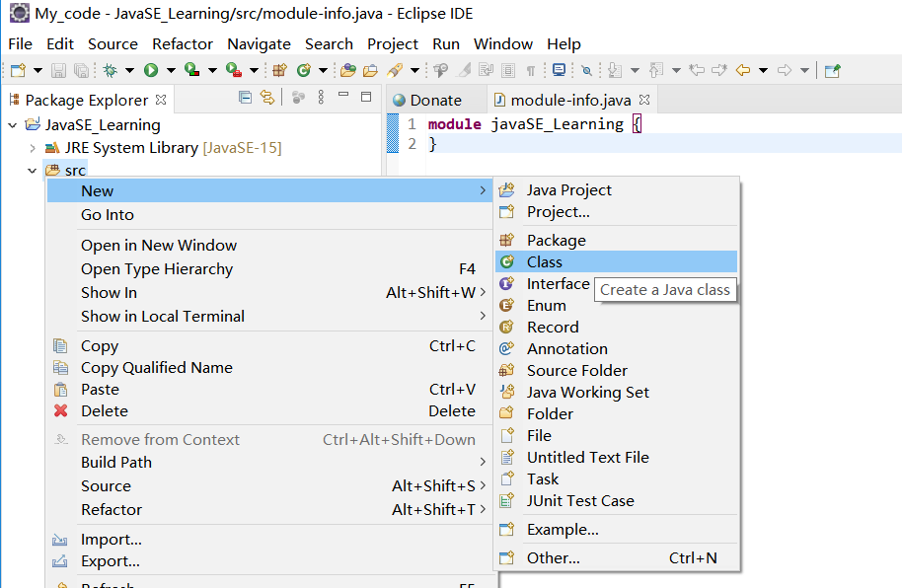Open the Debug configurations dropdown arrow
Screen dimensions: 902x588
pyautogui.click(x=130, y=70)
